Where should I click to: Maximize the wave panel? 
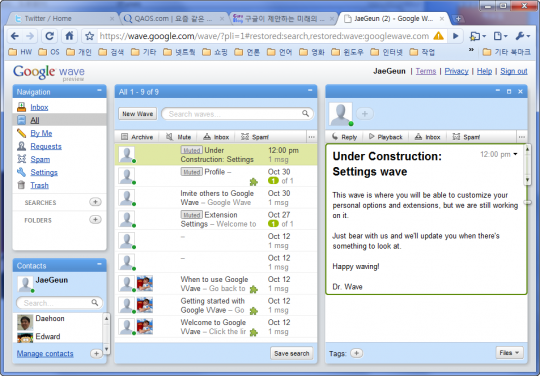tap(509, 92)
